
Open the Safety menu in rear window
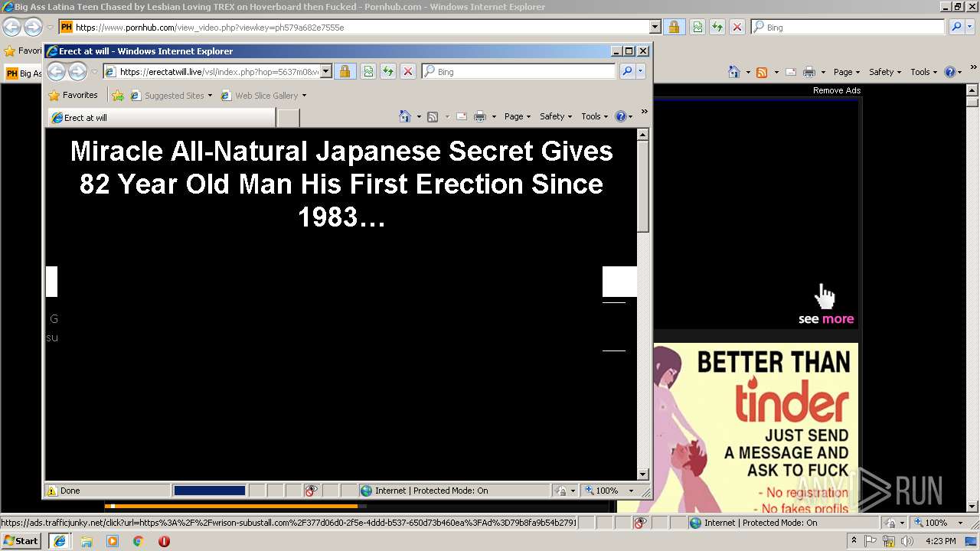884,72
